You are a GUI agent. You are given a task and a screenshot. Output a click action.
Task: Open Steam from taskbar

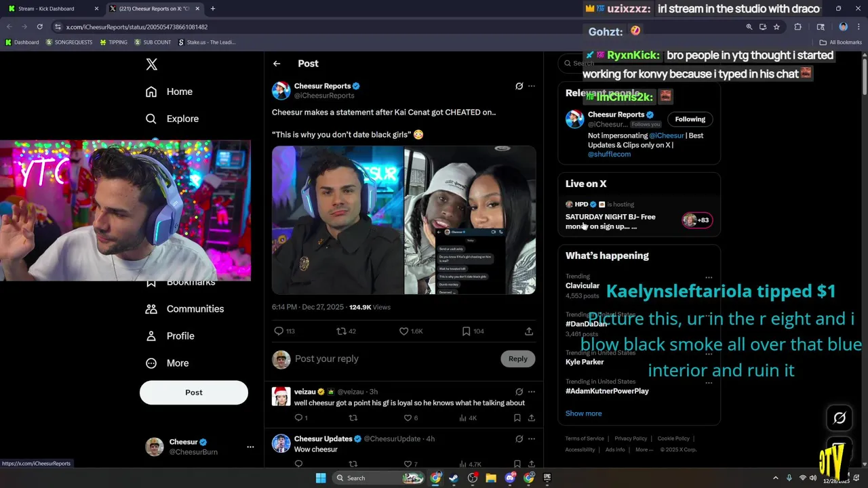pyautogui.click(x=454, y=478)
